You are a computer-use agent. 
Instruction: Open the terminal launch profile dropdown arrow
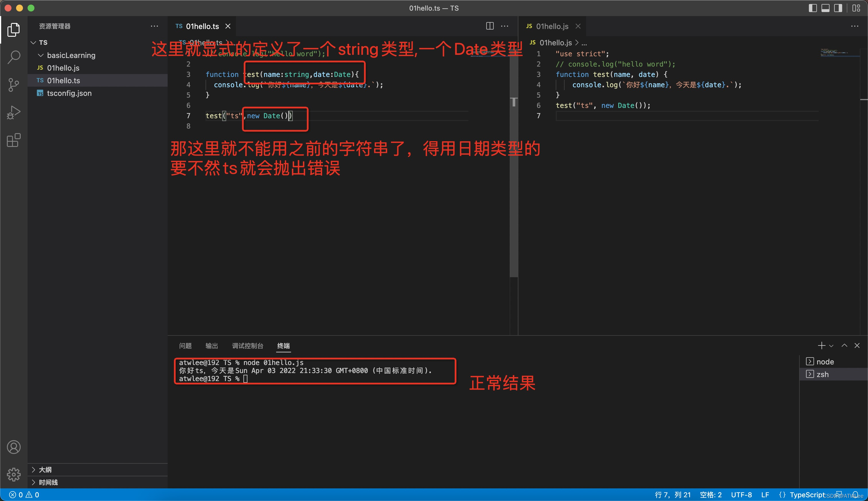pos(831,346)
